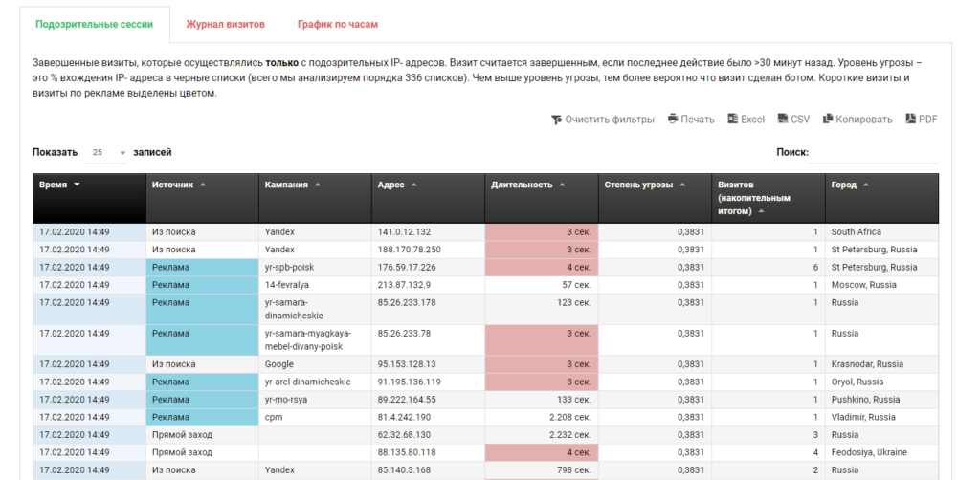Click the Адрес column header

pos(391,185)
